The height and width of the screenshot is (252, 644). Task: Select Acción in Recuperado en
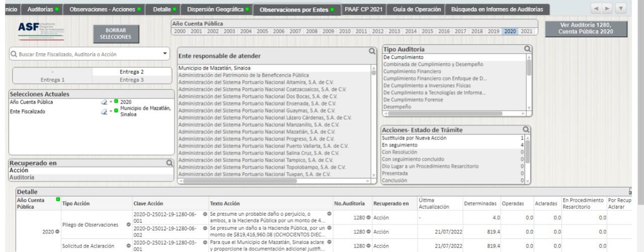(x=91, y=170)
